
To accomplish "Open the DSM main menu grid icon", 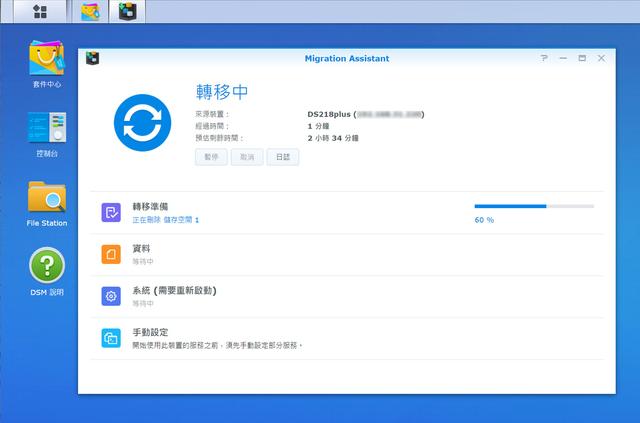I will [40, 11].
